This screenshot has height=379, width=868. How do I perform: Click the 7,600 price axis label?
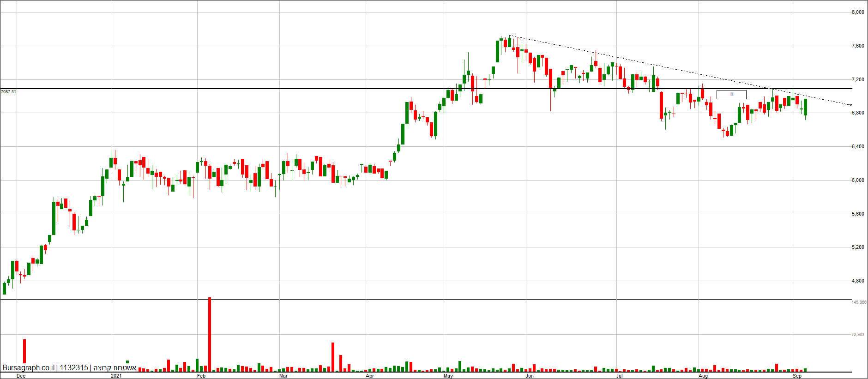(x=858, y=46)
